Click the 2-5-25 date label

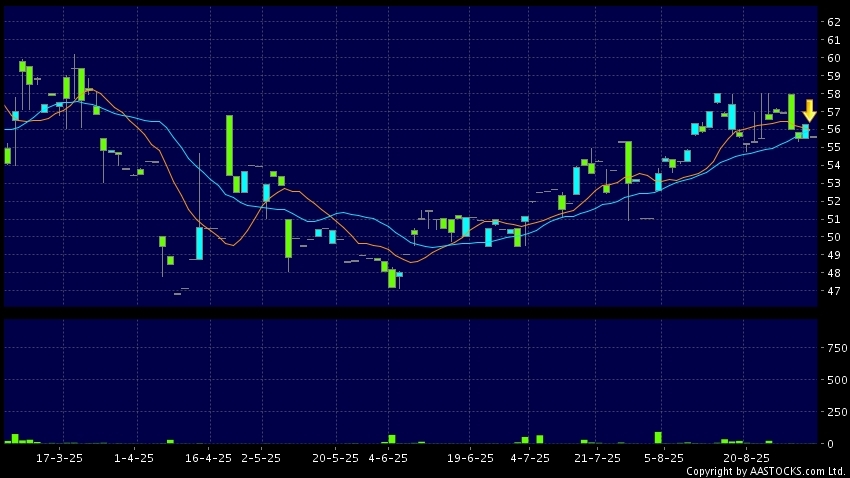tap(261, 458)
